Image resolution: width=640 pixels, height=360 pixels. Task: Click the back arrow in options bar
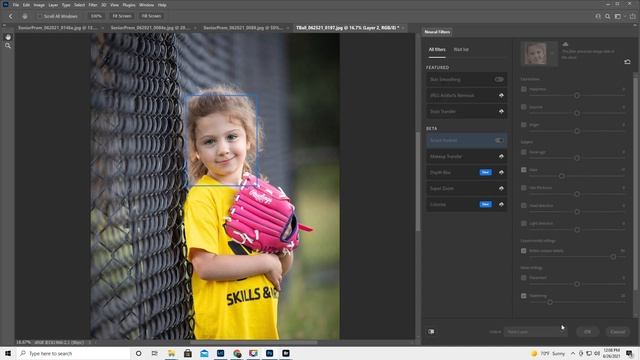click(x=11, y=16)
